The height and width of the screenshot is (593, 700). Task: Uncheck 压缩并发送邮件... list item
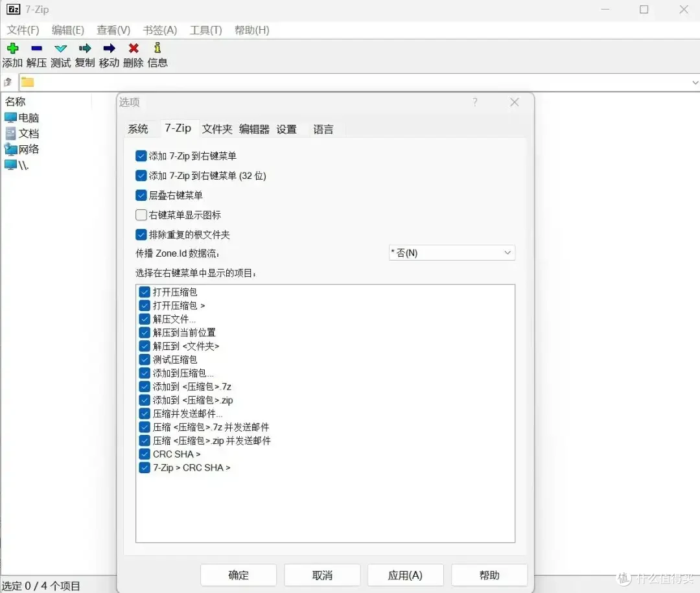pyautogui.click(x=144, y=413)
